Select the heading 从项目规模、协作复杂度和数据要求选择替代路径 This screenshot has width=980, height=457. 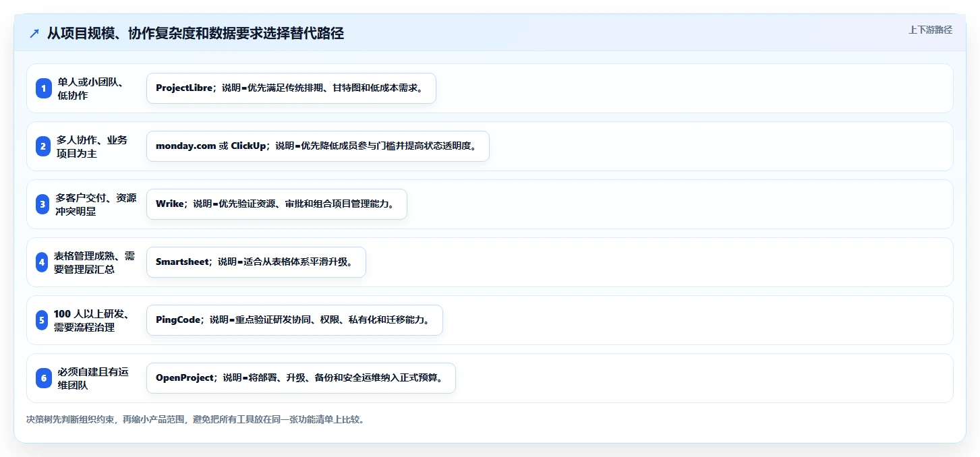coord(196,34)
